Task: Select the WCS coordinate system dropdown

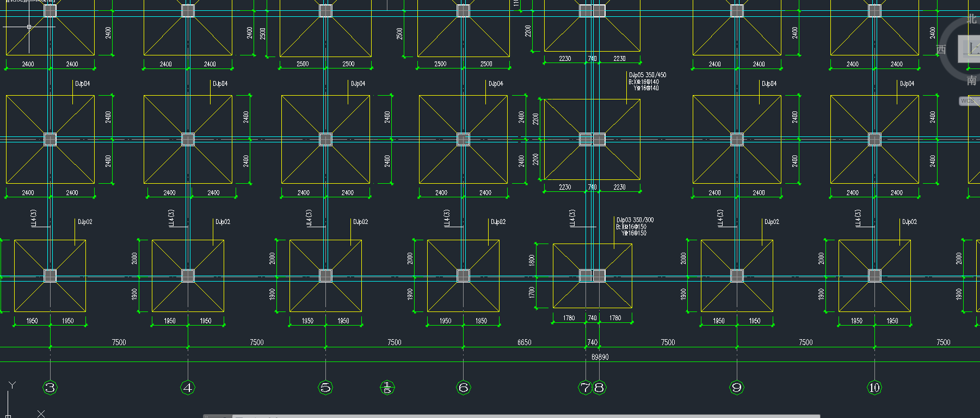Action: tap(969, 101)
